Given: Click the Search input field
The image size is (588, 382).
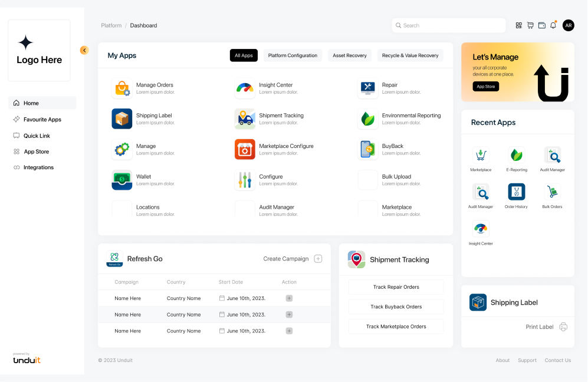Looking at the screenshot, I should tap(448, 25).
